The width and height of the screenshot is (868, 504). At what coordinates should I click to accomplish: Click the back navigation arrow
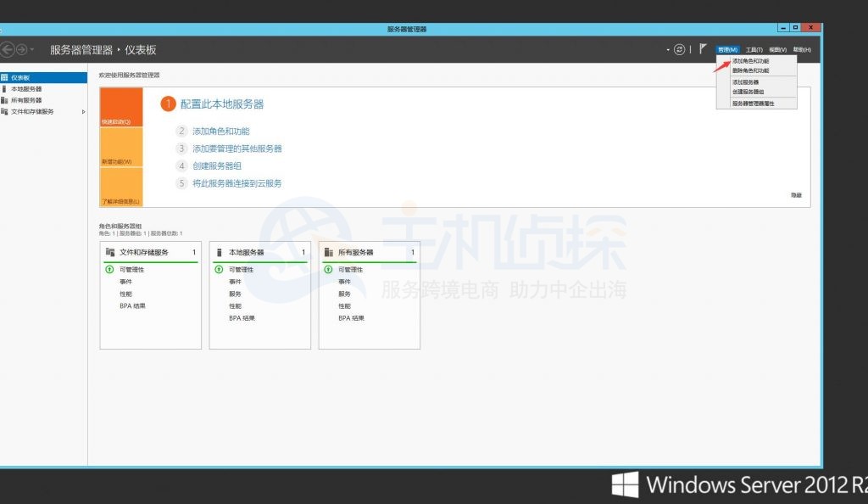coord(8,49)
